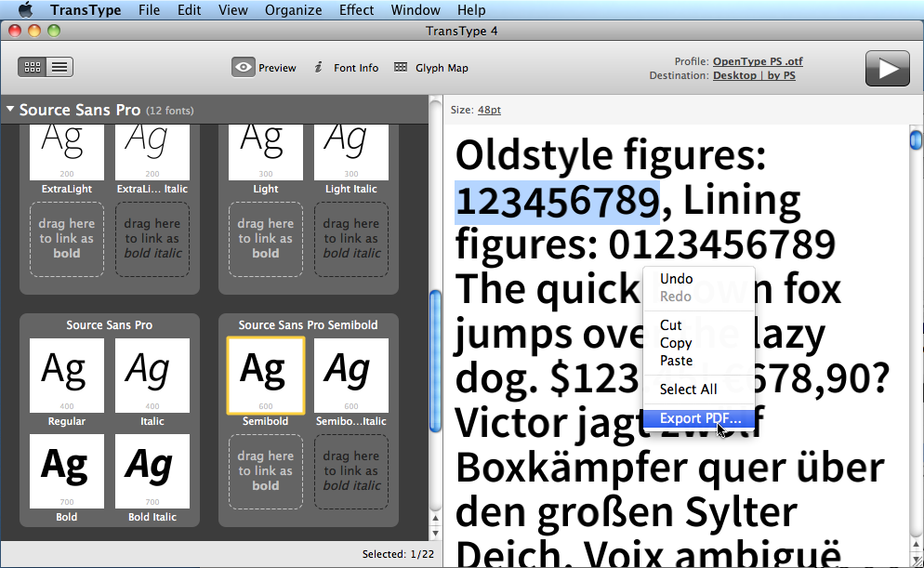Open the File menu
The image size is (924, 568).
[x=149, y=10]
